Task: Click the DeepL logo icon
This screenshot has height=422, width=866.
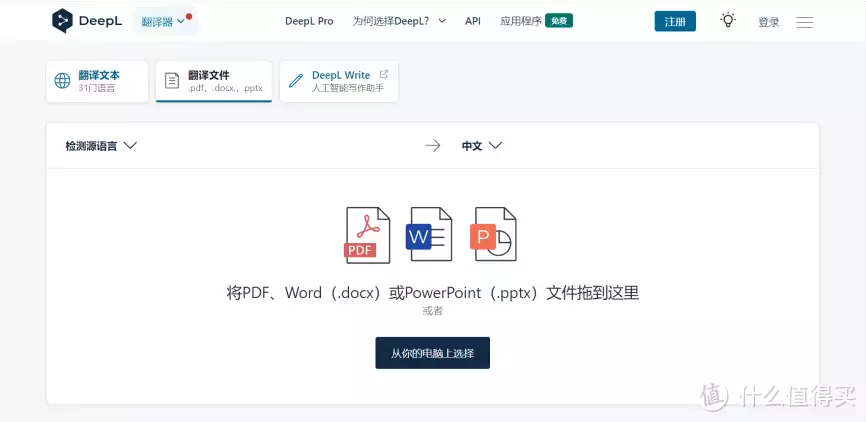Action: click(x=62, y=21)
